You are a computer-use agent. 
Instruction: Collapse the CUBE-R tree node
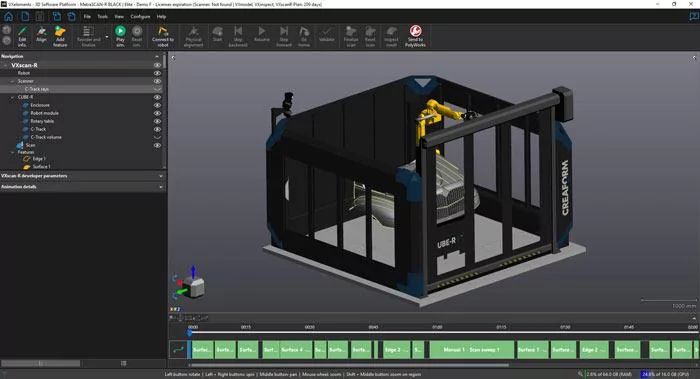click(12, 97)
